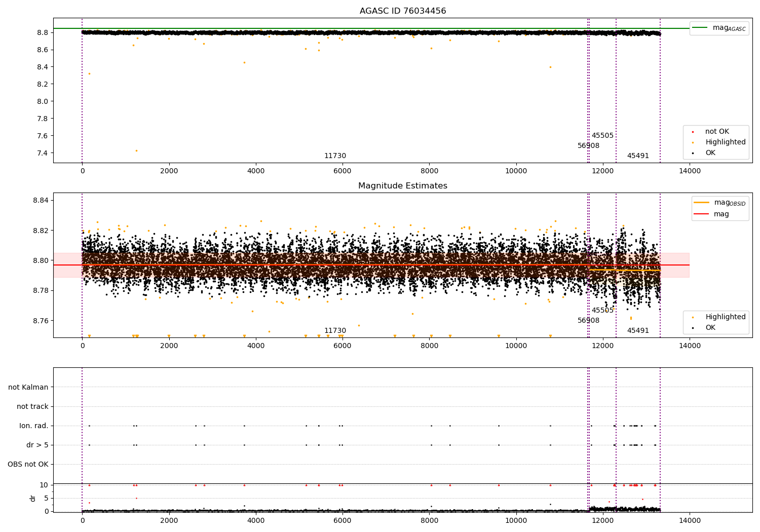Screen dimensions: 760x532
Task: Click obsid label '11730' in Magnitude Estimates plot
Action: (335, 331)
